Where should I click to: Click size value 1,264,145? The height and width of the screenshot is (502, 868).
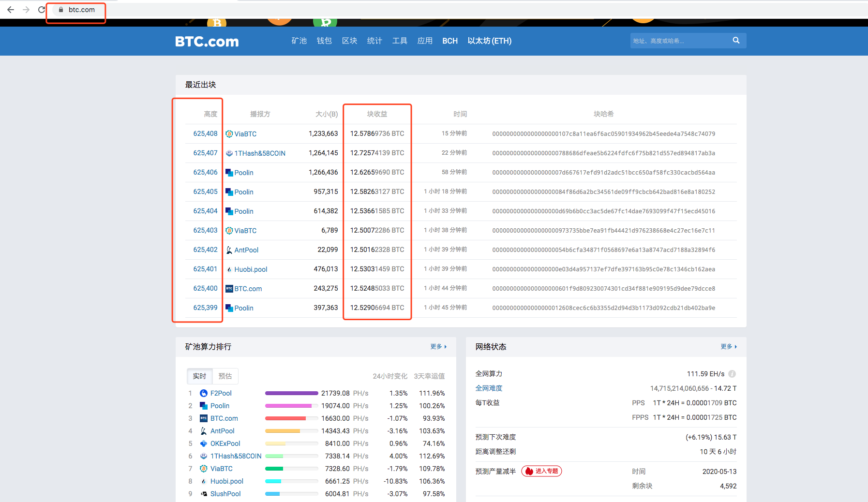click(323, 153)
